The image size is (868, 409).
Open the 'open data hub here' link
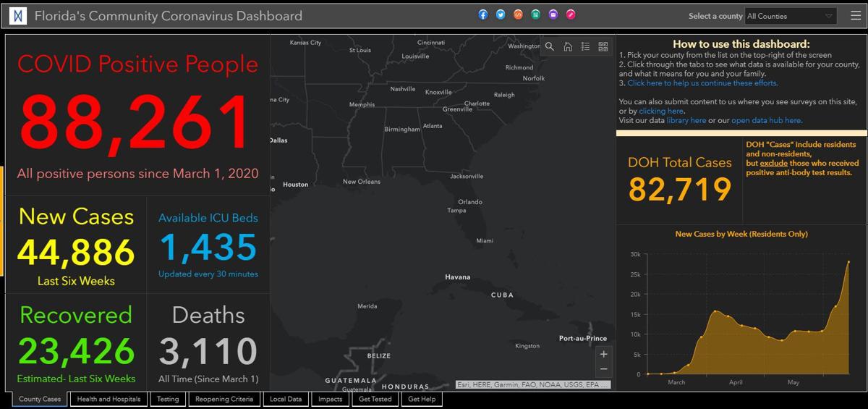click(x=766, y=121)
